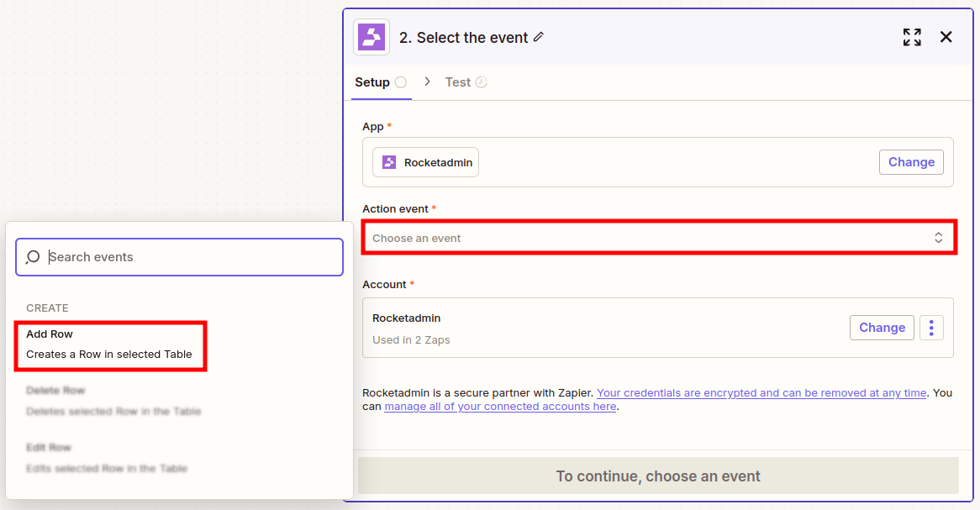Open the Choose an event dropdown
The width and height of the screenshot is (980, 510).
(659, 238)
